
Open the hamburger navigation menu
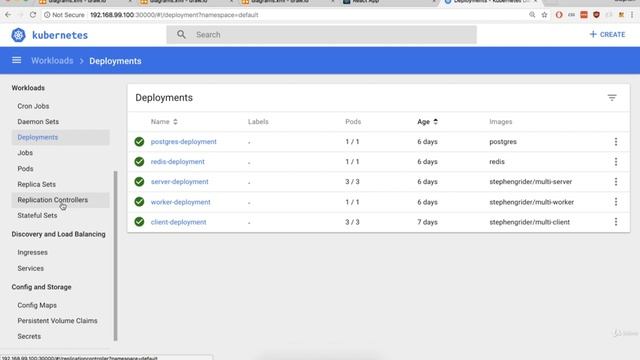click(x=16, y=60)
